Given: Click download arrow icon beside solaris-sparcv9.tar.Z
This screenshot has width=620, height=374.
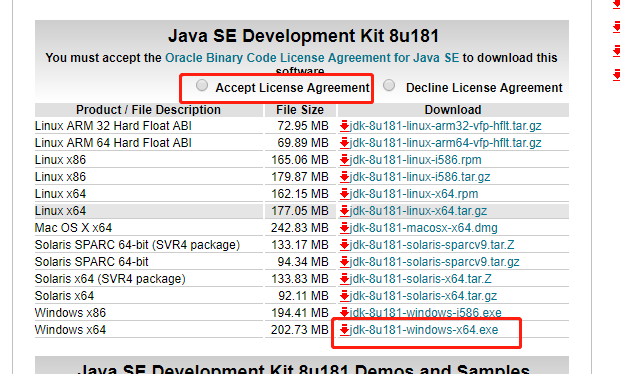Looking at the screenshot, I should [344, 245].
